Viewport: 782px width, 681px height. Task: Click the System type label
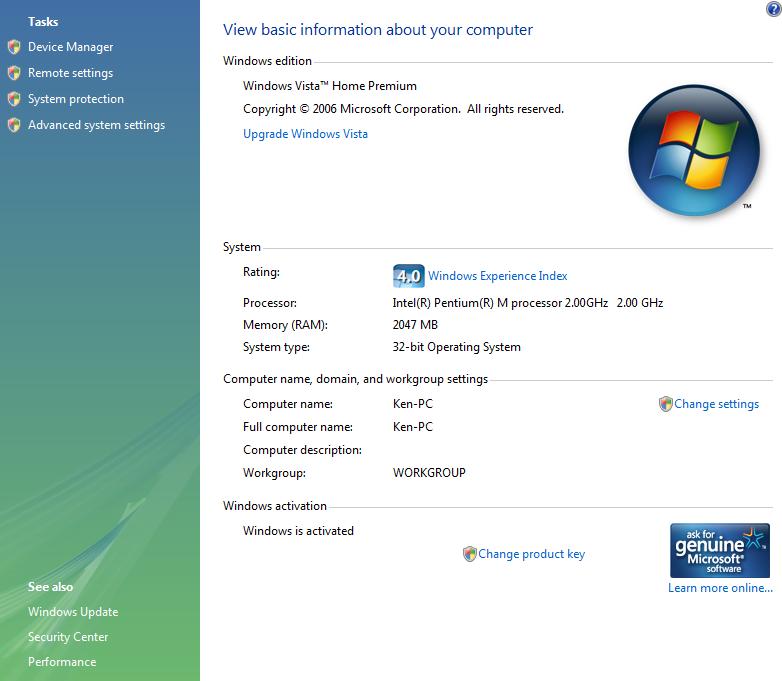click(276, 347)
